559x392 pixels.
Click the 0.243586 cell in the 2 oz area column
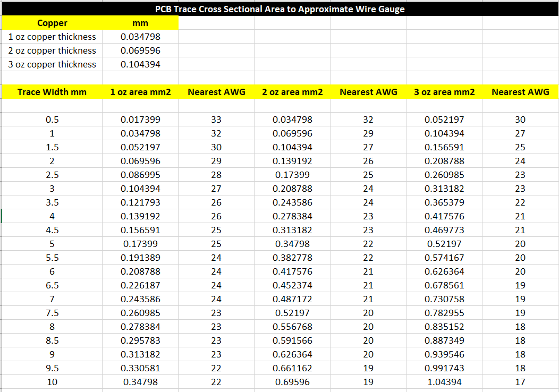(x=292, y=202)
